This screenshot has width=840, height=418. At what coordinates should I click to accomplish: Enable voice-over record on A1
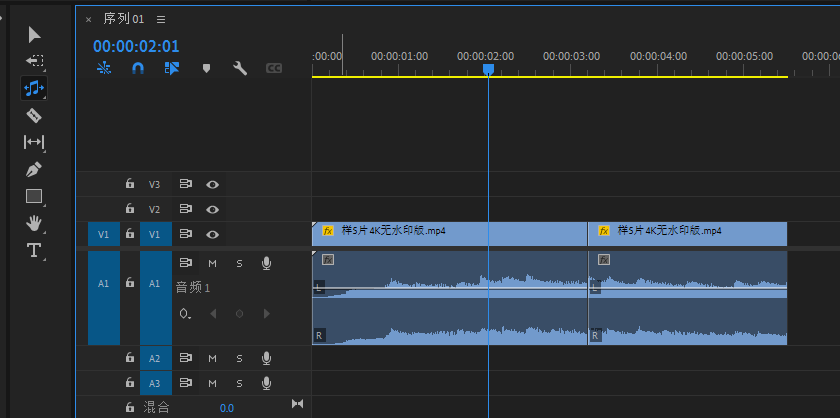pos(266,263)
